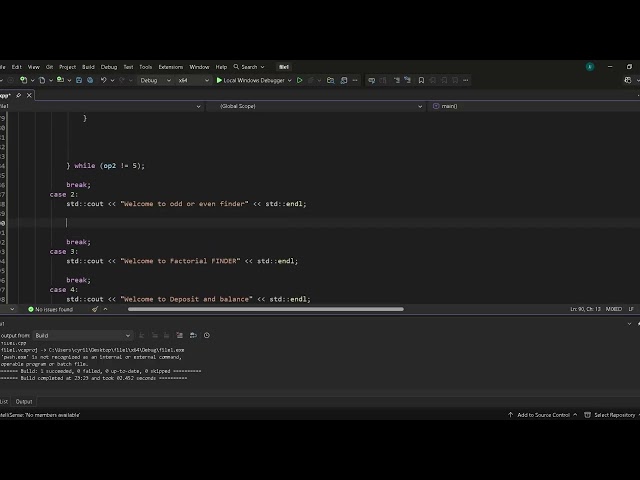Screen dimensions: 640x480
Task: Open the text editor toolbar overflow ellipsis
Action: (x=466, y=80)
